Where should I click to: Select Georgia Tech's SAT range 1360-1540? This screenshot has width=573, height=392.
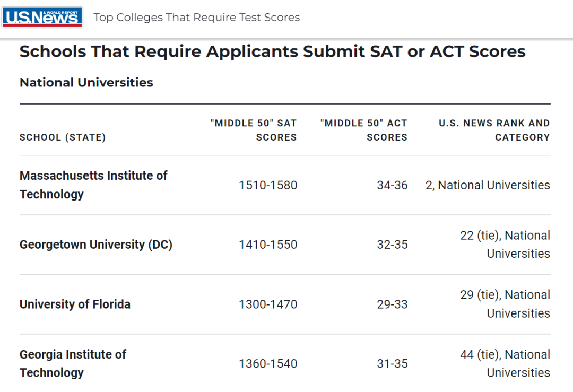tap(268, 364)
